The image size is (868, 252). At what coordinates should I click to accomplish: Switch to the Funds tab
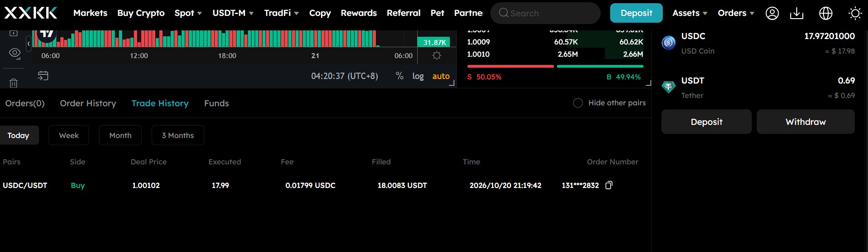pyautogui.click(x=217, y=104)
